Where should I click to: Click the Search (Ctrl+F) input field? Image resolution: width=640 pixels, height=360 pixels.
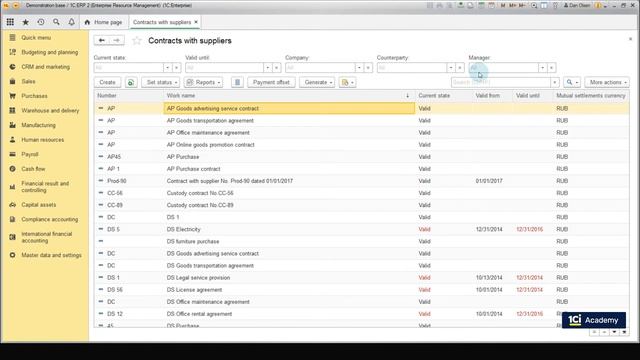point(501,82)
